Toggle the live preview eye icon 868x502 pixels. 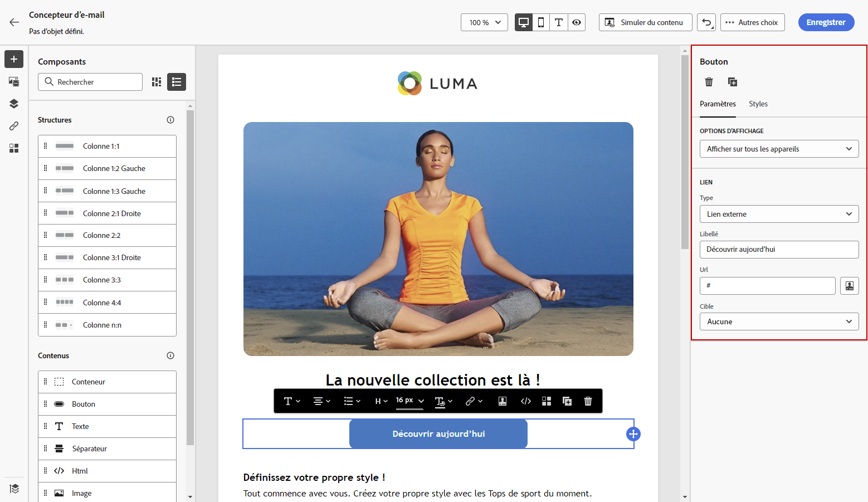577,22
